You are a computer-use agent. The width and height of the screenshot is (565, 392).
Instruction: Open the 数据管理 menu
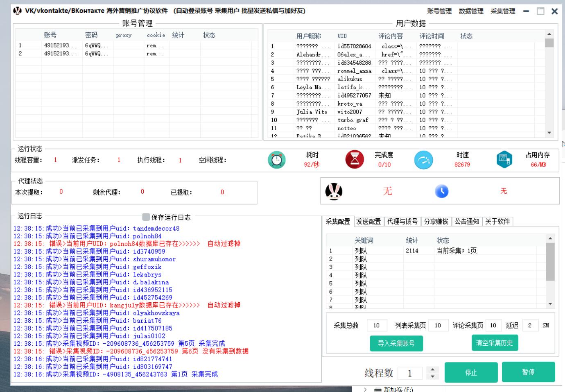point(471,11)
